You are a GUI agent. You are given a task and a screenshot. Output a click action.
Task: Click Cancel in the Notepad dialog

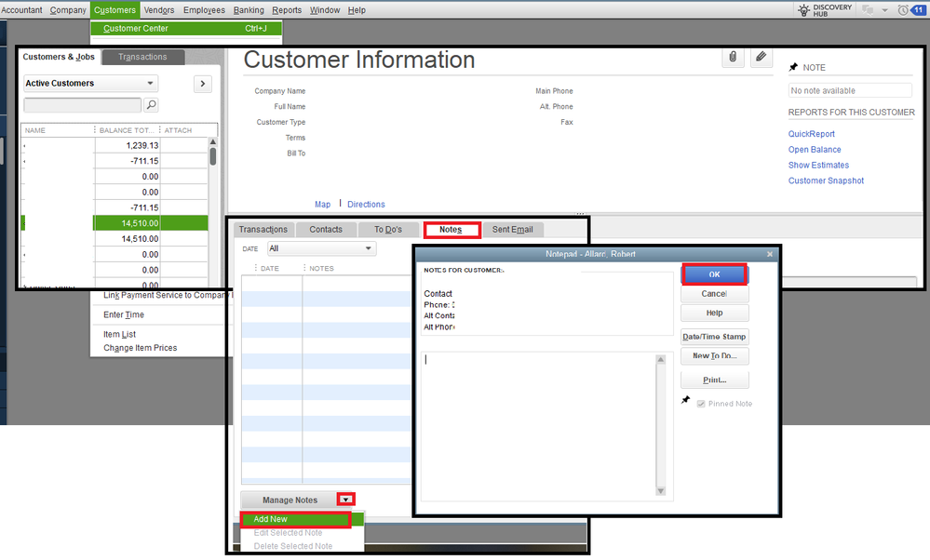coord(714,294)
